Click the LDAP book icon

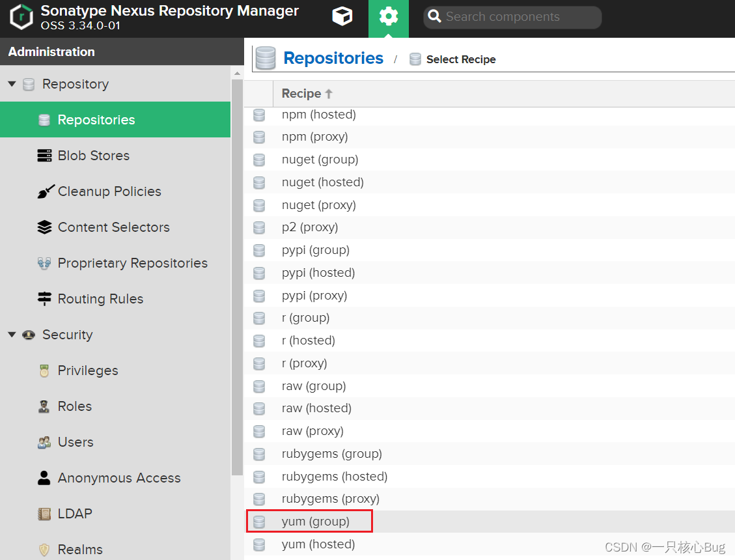click(x=44, y=514)
